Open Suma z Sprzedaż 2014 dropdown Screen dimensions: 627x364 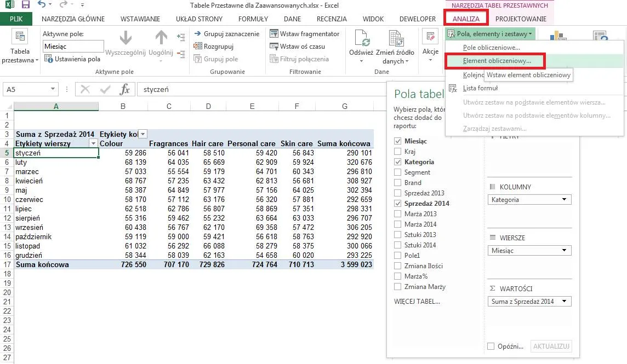pos(564,301)
